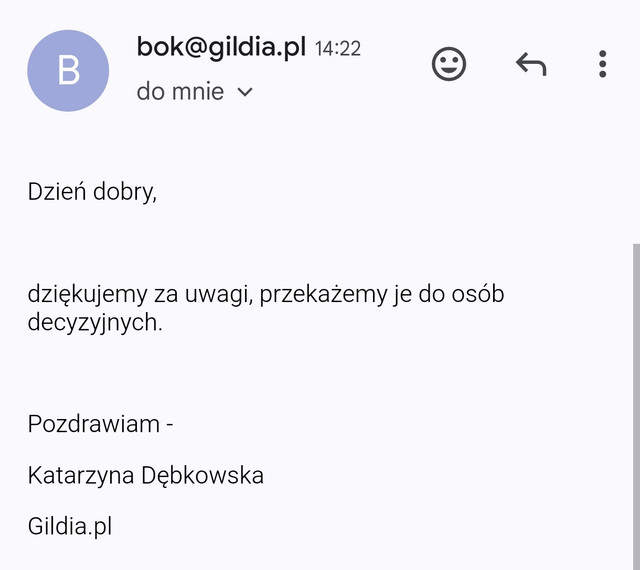
Task: Tap the round "B" sender avatar
Action: coord(68,70)
